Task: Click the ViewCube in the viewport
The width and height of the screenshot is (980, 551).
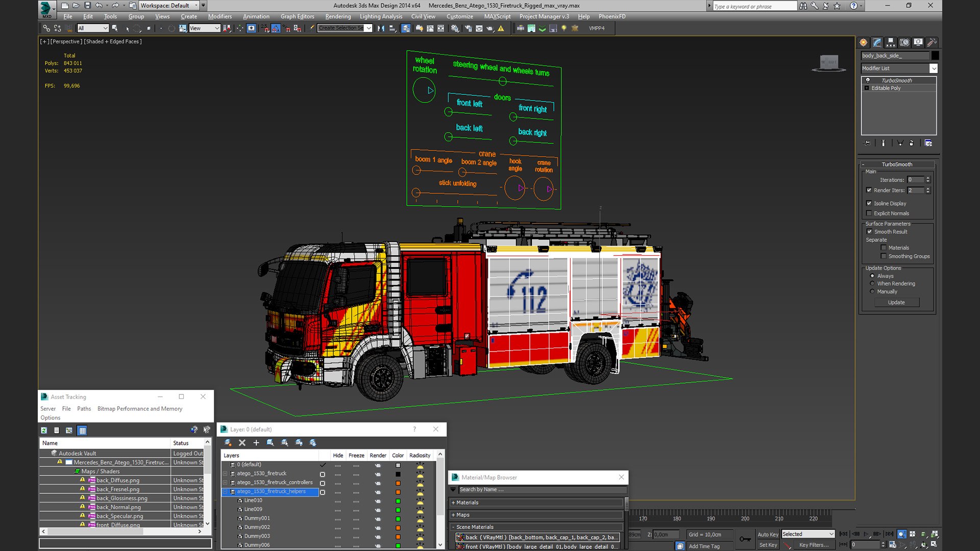Action: tap(829, 63)
